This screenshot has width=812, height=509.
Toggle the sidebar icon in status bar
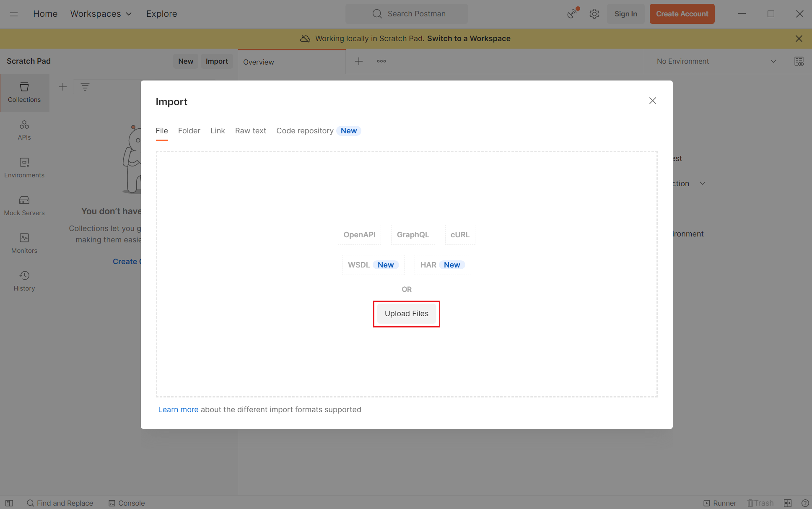coord(9,503)
